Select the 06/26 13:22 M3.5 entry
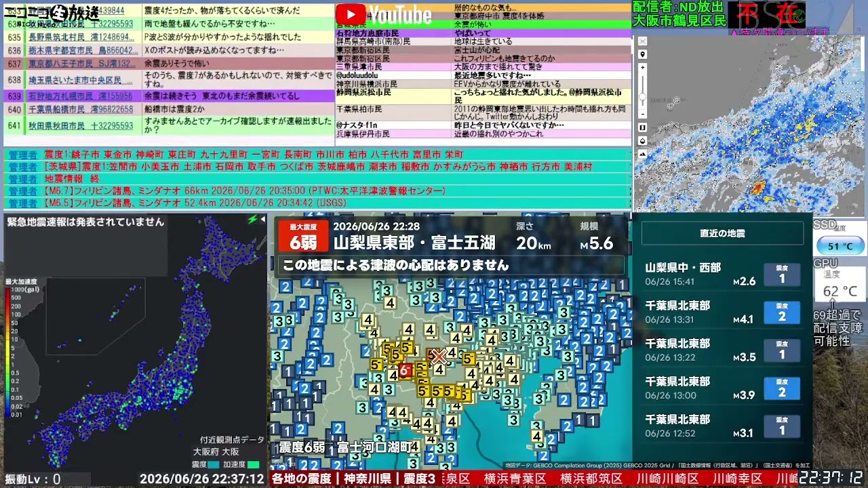The image size is (868, 488). tap(722, 350)
